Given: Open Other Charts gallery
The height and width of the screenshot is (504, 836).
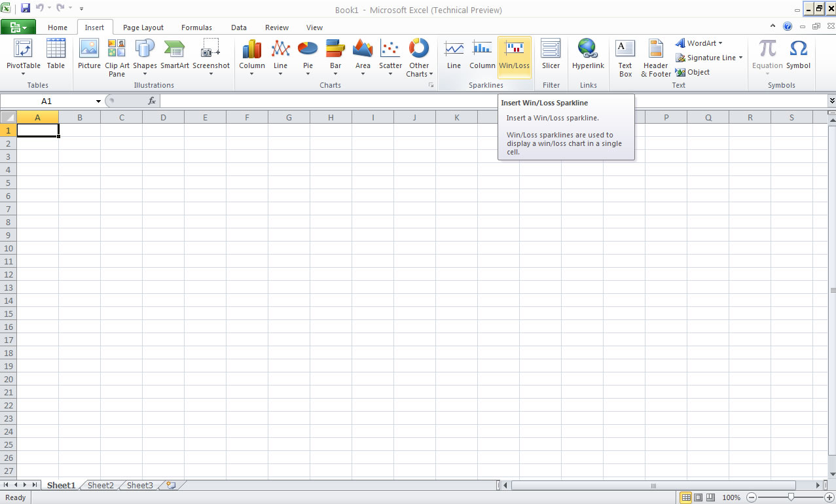Looking at the screenshot, I should pos(419,58).
